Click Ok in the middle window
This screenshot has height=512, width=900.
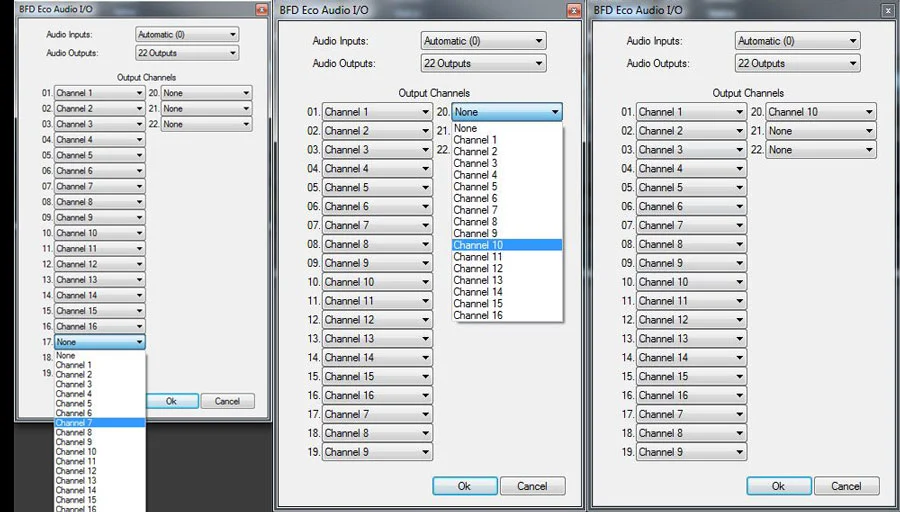coord(465,486)
